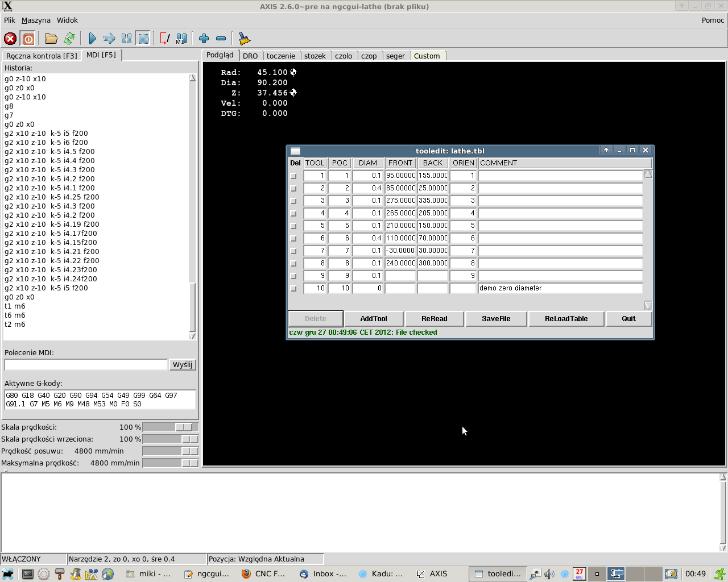Open the Widok menu

(x=67, y=20)
